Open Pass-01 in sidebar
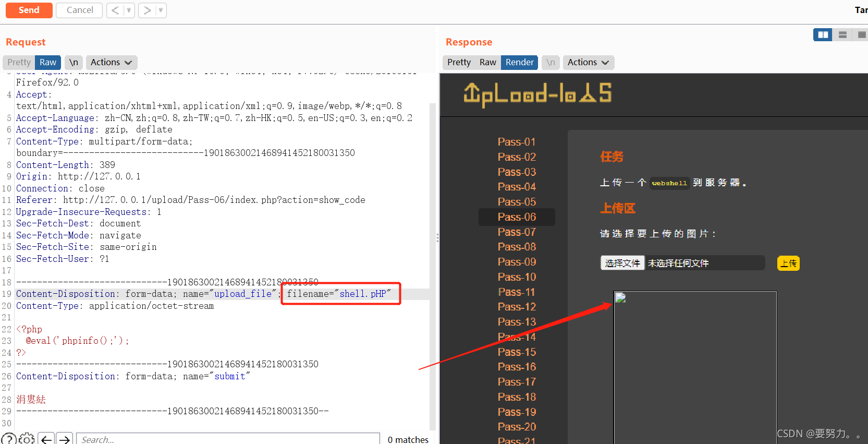868x444 pixels. pos(517,142)
